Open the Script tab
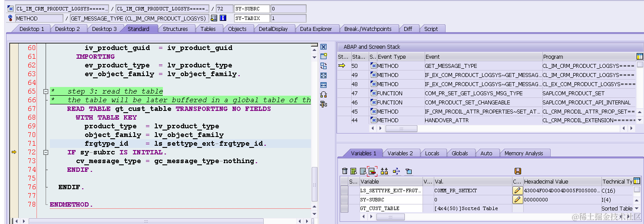The image size is (644, 224). [x=431, y=29]
